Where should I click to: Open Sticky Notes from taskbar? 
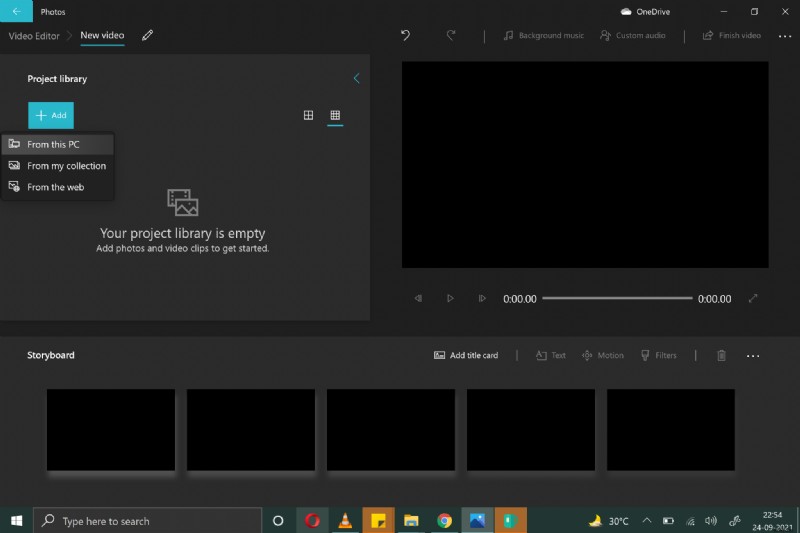[x=379, y=521]
